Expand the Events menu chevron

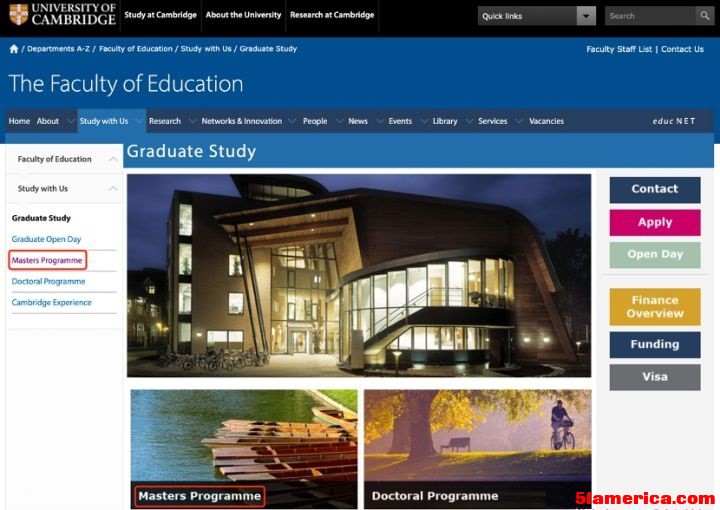(x=424, y=121)
